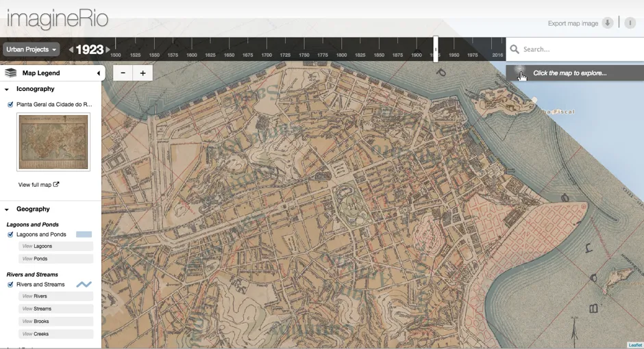
Task: Jump to 1975 on the timeline
Action: [472, 55]
